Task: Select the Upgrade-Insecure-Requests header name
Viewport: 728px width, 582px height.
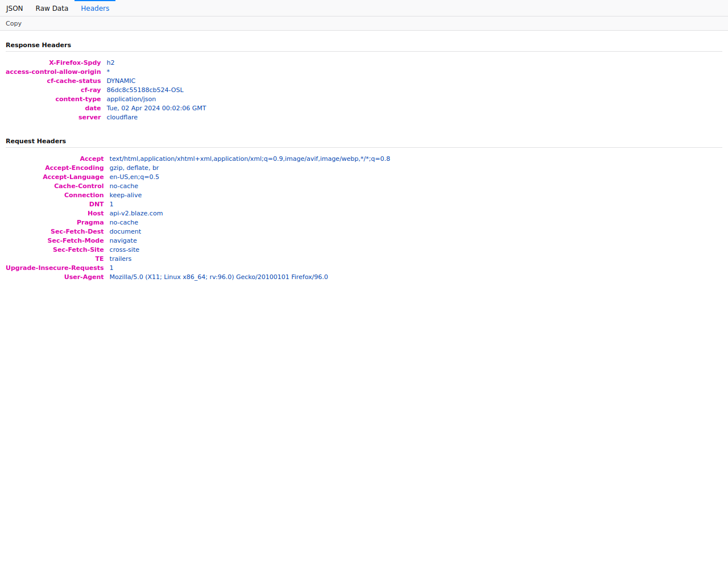Action: click(x=55, y=268)
